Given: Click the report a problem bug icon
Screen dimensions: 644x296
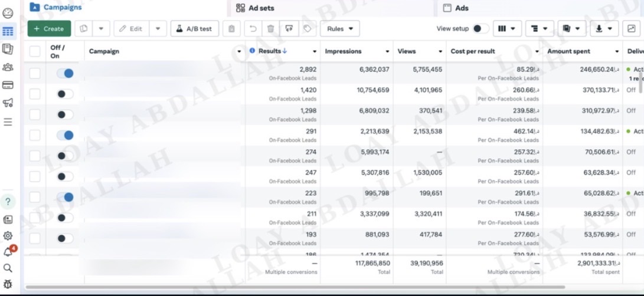Looking at the screenshot, I should 8,284.
